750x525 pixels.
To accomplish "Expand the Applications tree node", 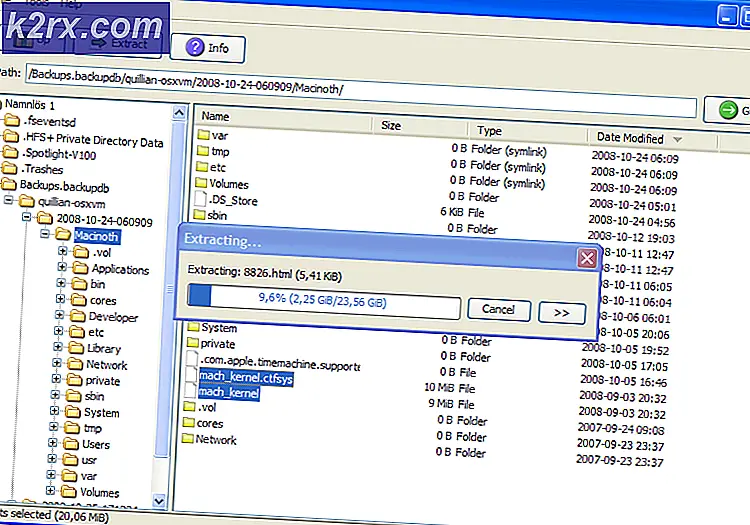I will point(62,266).
